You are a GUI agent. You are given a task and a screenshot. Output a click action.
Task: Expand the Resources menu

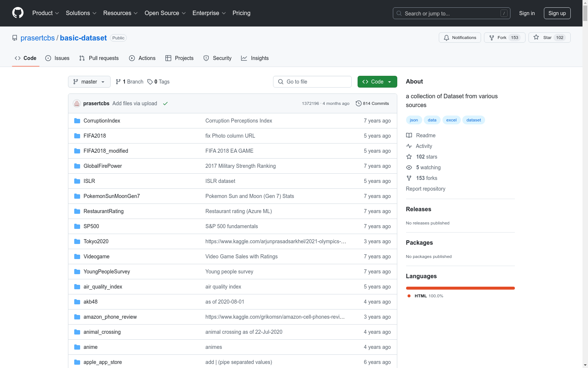point(121,13)
